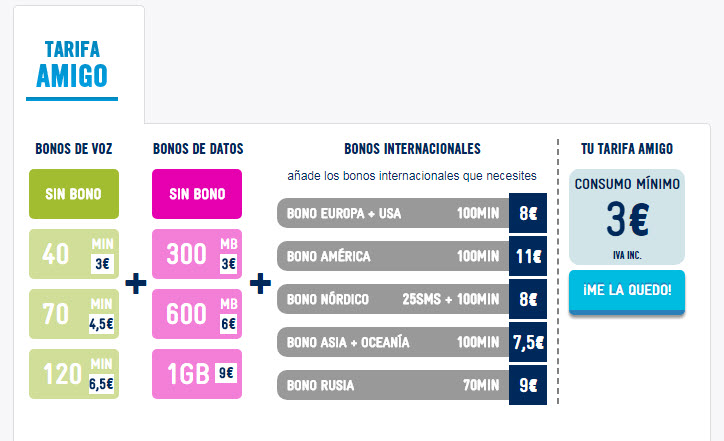This screenshot has height=441, width=724.
Task: Click the ¡ME LA QUEDO! button
Action: [x=627, y=291]
